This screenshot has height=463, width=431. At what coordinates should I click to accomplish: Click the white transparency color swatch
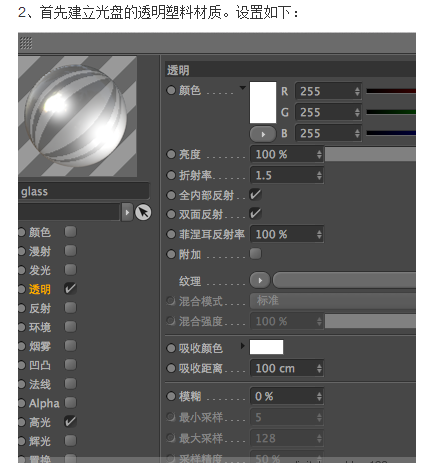(x=263, y=102)
